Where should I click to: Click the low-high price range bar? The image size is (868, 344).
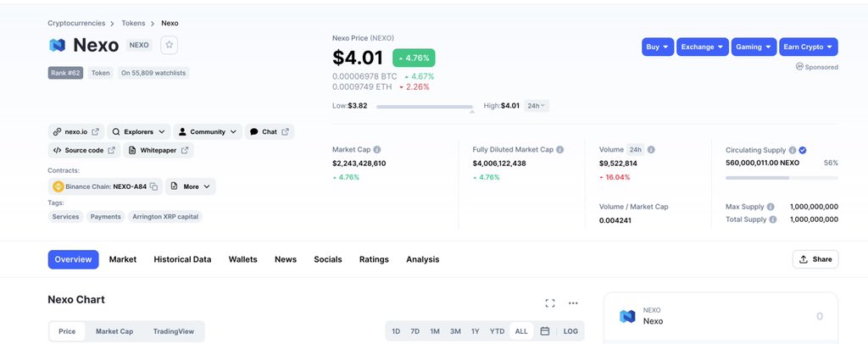425,107
